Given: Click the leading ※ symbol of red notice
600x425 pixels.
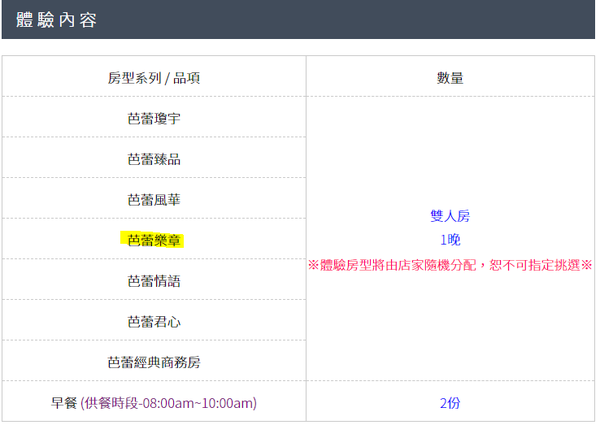Looking at the screenshot, I should (313, 266).
